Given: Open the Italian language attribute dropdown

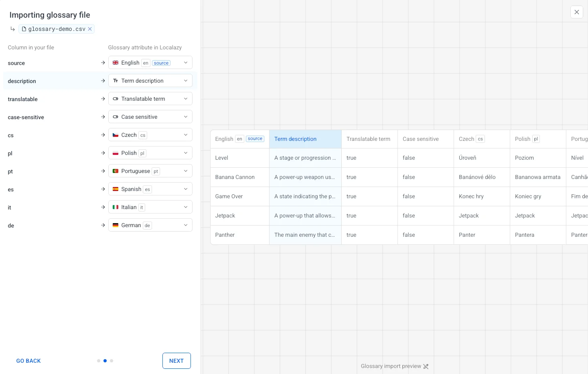Looking at the screenshot, I should (150, 207).
